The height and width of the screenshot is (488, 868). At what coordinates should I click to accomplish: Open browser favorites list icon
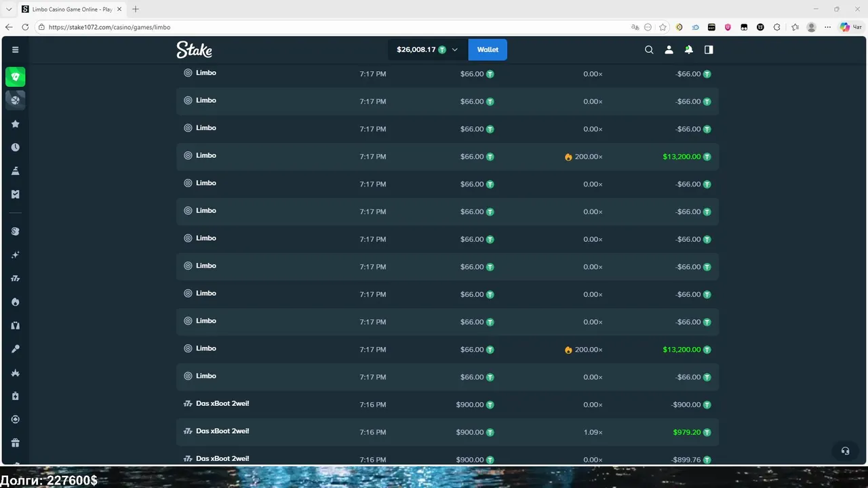pos(795,27)
